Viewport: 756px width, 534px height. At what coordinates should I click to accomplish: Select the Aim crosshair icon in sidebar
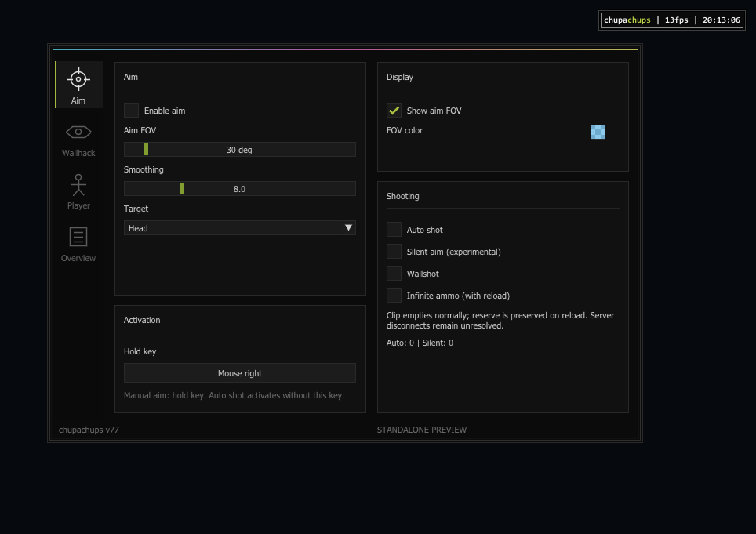click(78, 79)
